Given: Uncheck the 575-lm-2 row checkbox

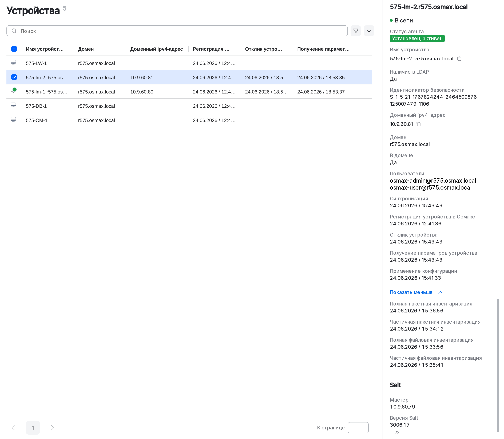Looking at the screenshot, I should coord(14,77).
